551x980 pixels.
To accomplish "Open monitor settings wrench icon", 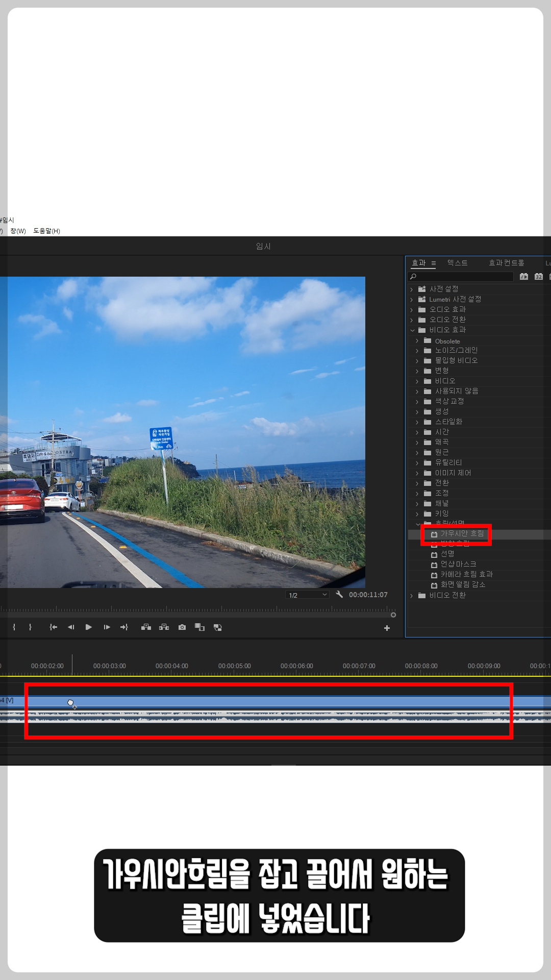I will (339, 594).
